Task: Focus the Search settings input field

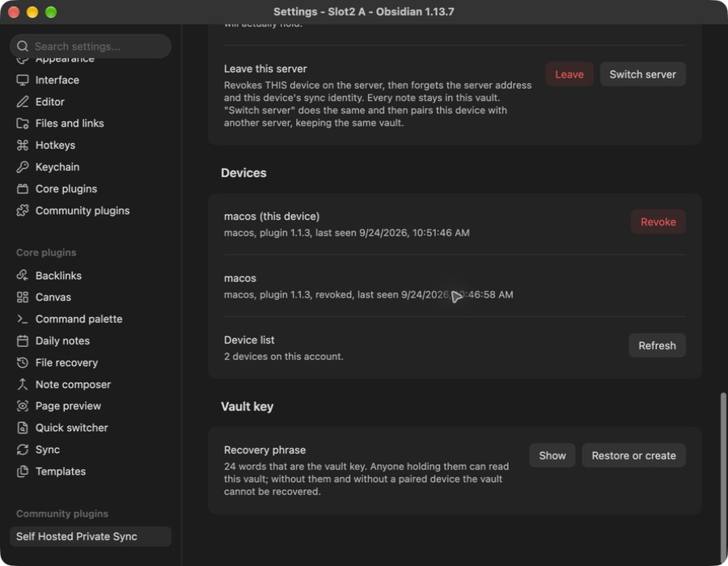Action: (91, 46)
